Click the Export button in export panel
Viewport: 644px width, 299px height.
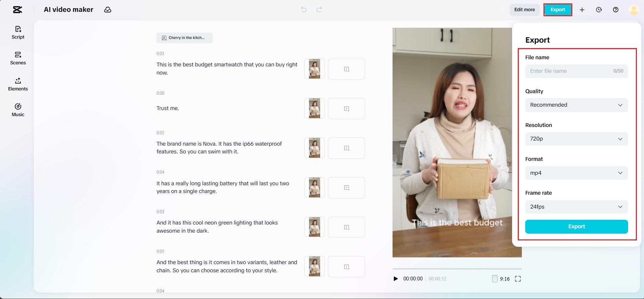[x=576, y=227]
